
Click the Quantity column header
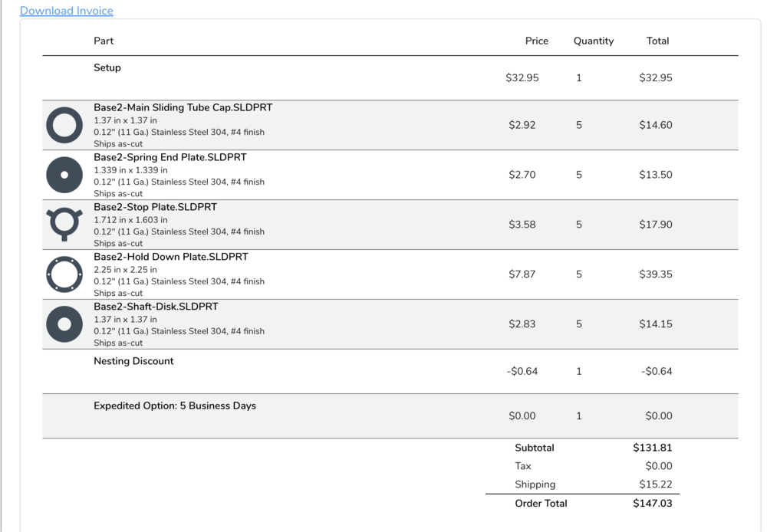[593, 41]
